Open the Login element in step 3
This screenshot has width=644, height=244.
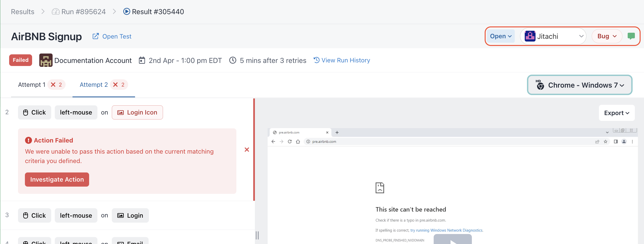coord(130,215)
